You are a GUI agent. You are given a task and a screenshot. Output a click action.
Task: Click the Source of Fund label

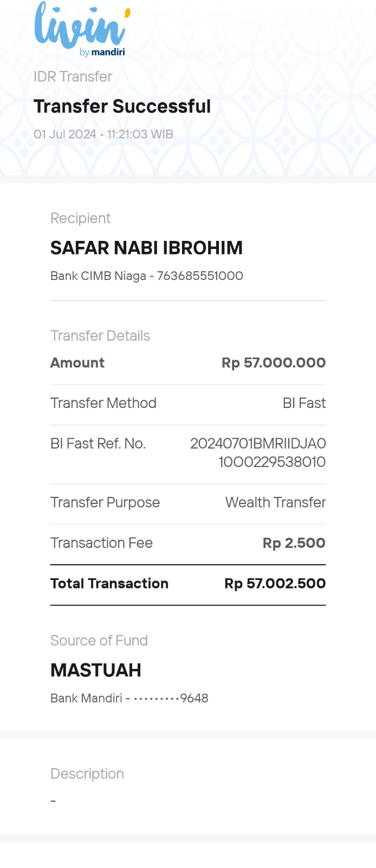(99, 641)
